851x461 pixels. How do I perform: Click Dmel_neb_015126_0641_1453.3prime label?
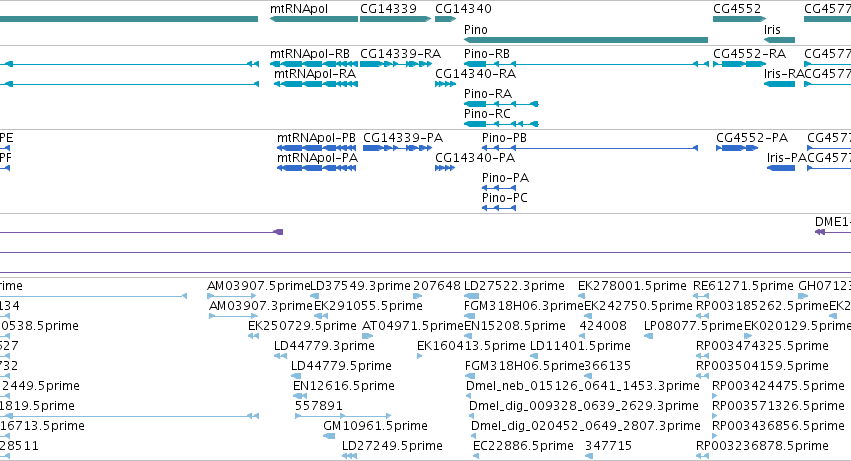[583, 387]
